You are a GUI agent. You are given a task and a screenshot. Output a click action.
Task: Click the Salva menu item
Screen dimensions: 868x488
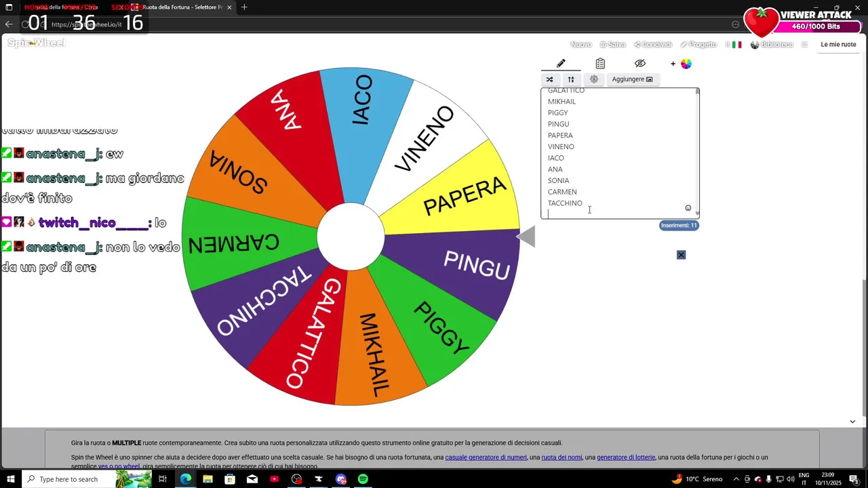pos(613,45)
